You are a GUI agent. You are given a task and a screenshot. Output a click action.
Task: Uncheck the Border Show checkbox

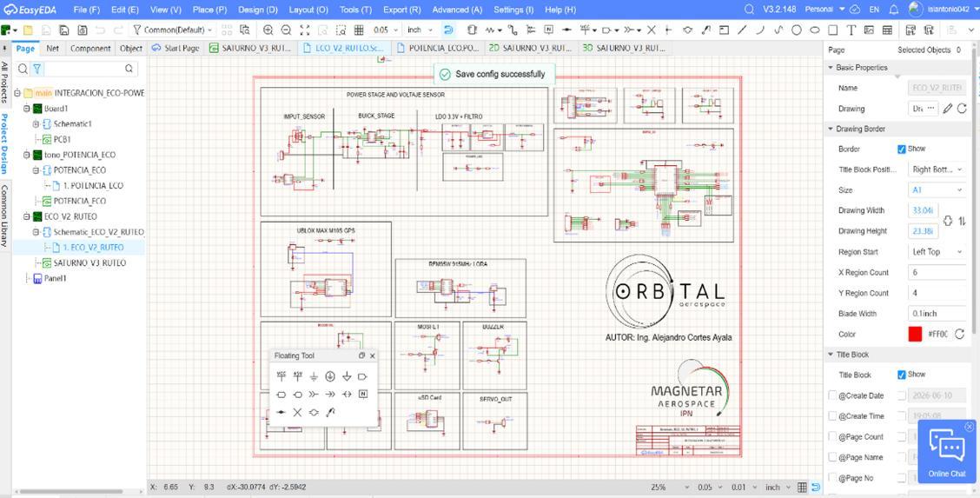(901, 149)
